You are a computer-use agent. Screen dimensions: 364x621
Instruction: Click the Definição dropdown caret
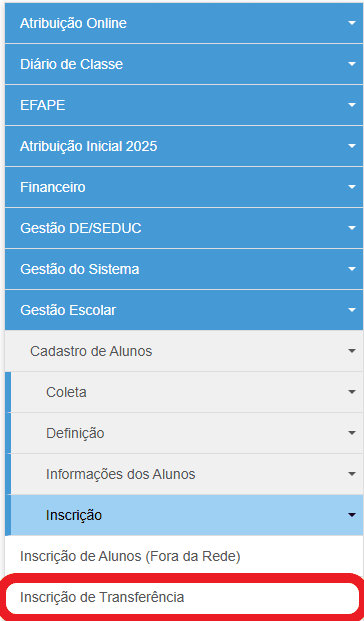[x=352, y=433]
